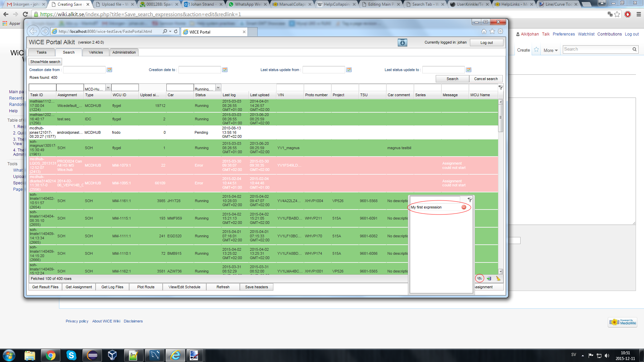The height and width of the screenshot is (362, 644).
Task: Open saved expressions with the binoculars icon
Action: 480,279
